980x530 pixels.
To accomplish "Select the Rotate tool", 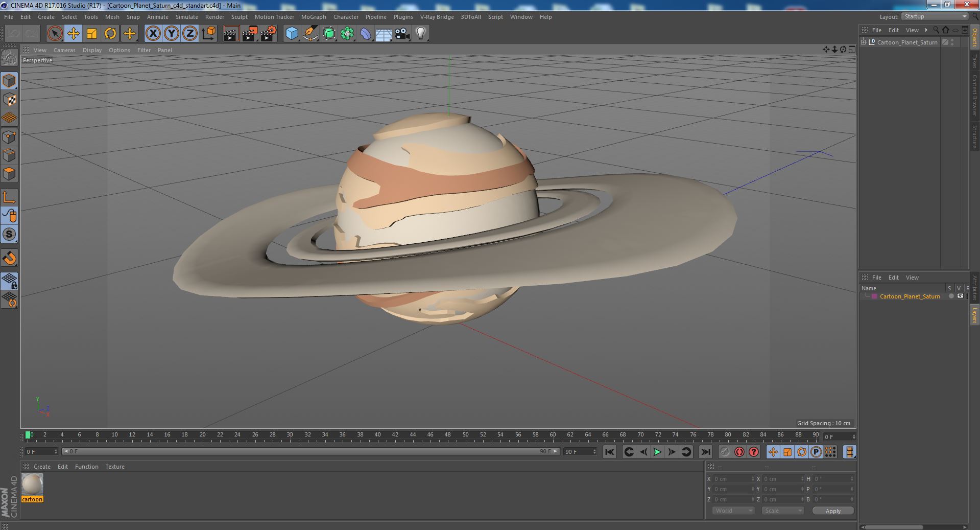I will (x=110, y=34).
